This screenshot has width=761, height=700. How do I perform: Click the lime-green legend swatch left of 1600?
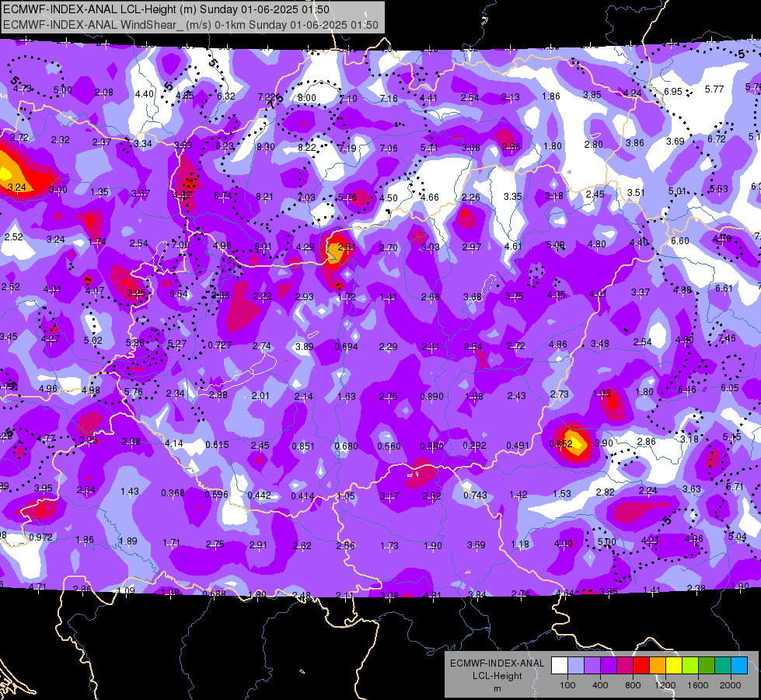coord(690,666)
